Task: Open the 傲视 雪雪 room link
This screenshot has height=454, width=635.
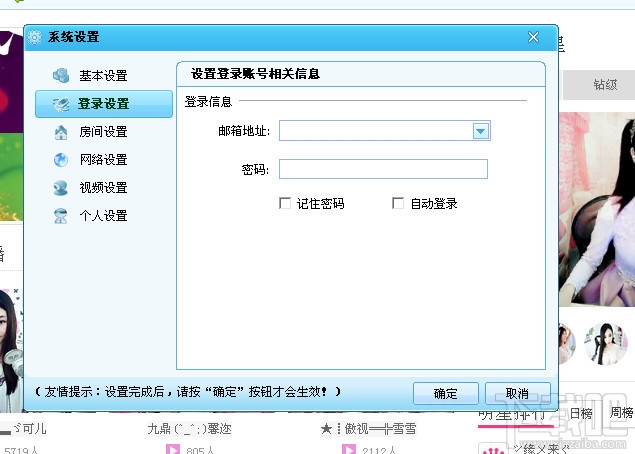Action: (x=368, y=428)
